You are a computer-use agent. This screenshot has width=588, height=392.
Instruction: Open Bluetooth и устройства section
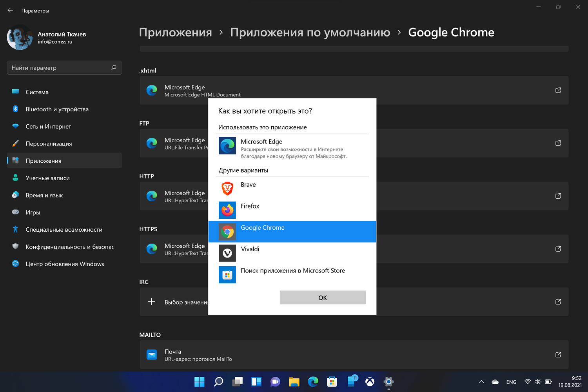tap(64, 109)
